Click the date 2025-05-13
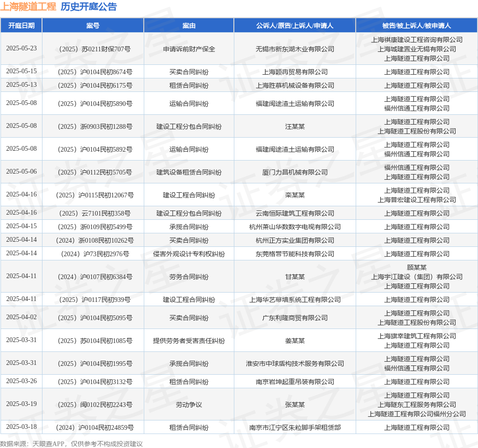478x448 pixels. pyautogui.click(x=21, y=85)
